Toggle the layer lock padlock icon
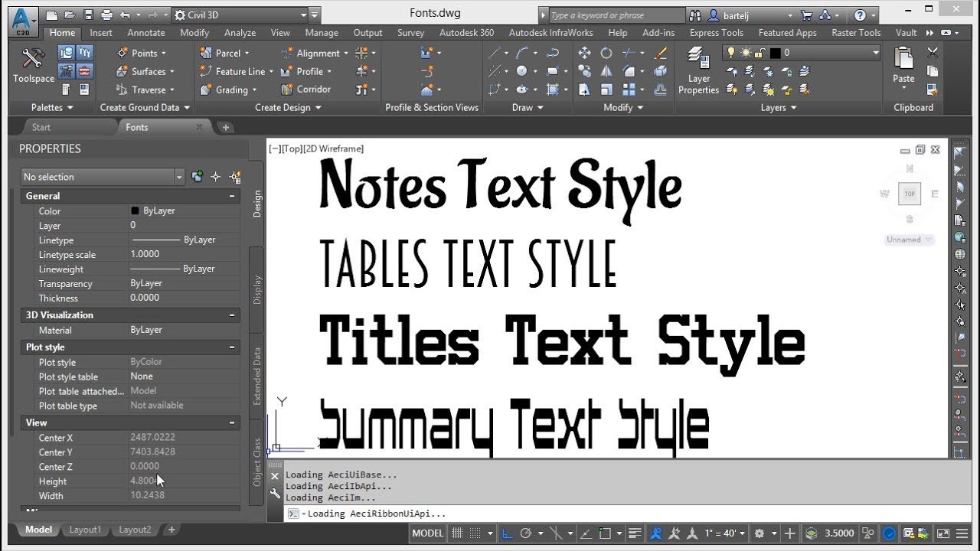980x551 pixels. click(x=759, y=53)
